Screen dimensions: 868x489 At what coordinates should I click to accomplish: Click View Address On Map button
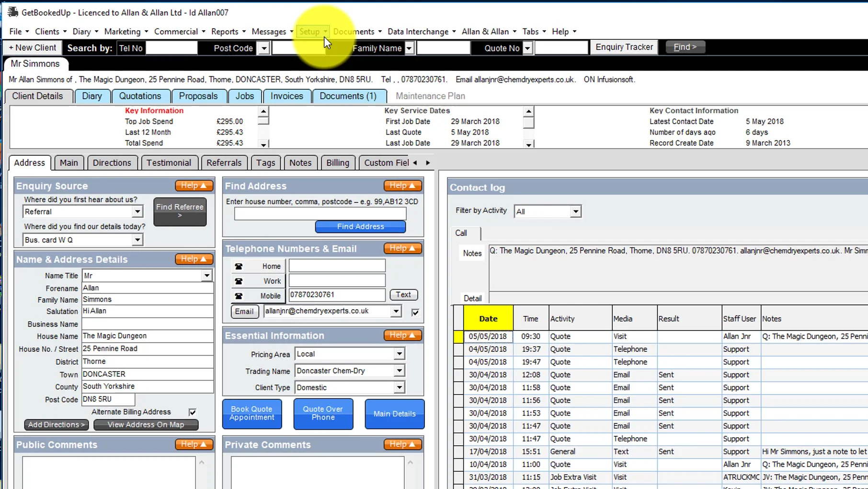click(146, 425)
